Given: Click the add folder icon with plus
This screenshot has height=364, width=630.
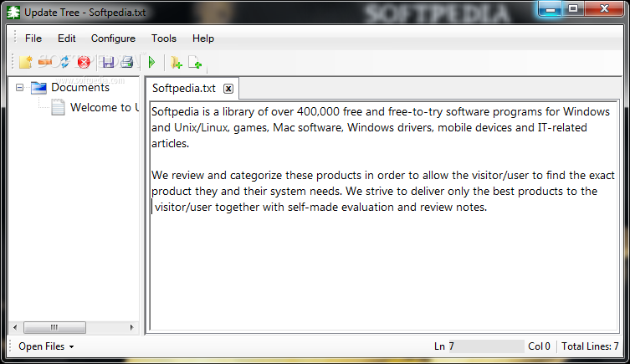Looking at the screenshot, I should click(176, 62).
